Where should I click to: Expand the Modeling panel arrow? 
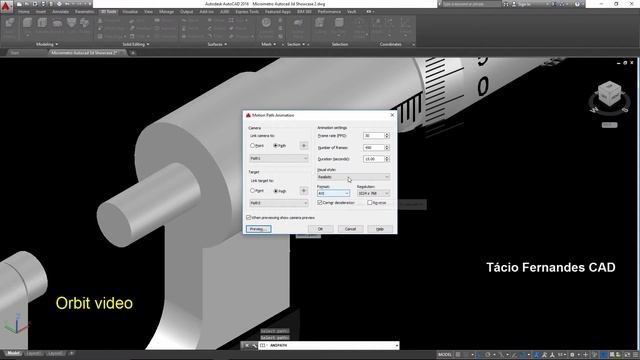tap(57, 44)
